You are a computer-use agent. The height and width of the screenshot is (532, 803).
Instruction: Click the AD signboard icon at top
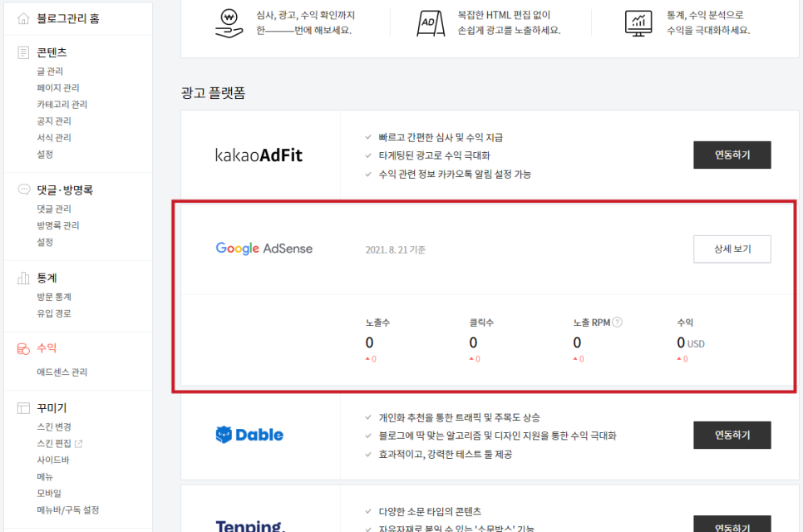(431, 23)
